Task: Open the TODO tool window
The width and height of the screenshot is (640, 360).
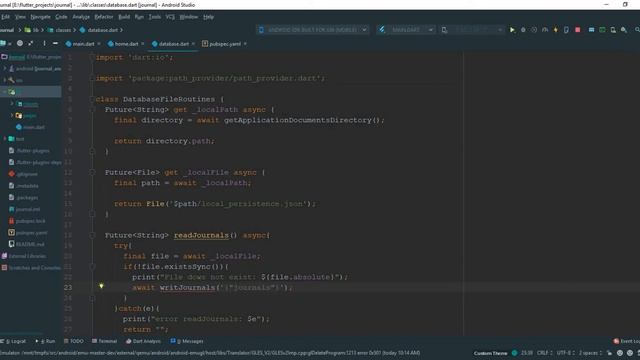Action: 74,341
